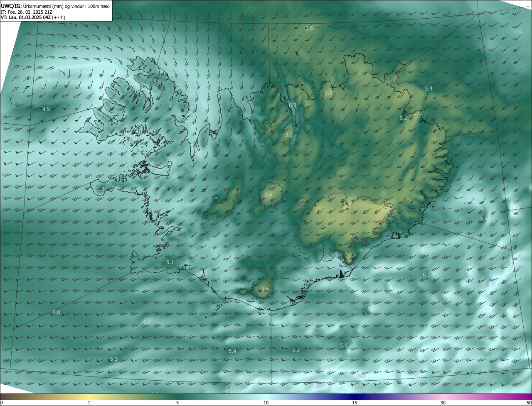The width and height of the screenshot is (532, 406).
Task: Click the 5.1 value on the map
Action: (x=170, y=262)
